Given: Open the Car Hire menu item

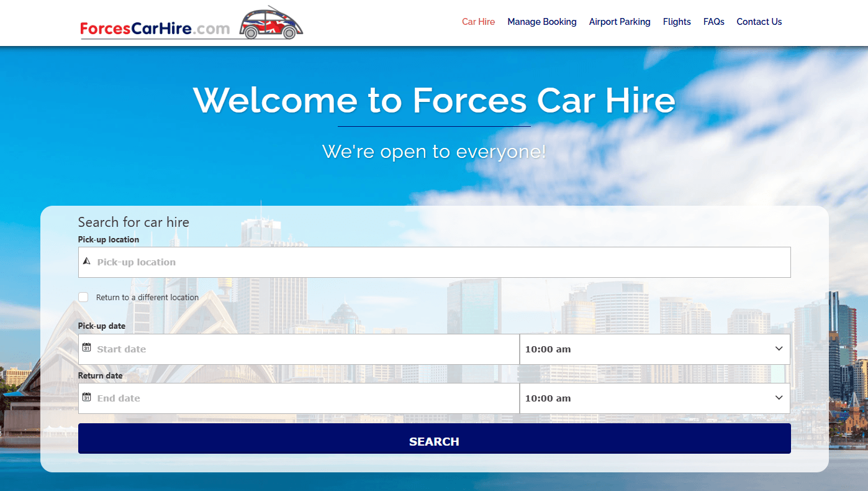Looking at the screenshot, I should pyautogui.click(x=478, y=22).
